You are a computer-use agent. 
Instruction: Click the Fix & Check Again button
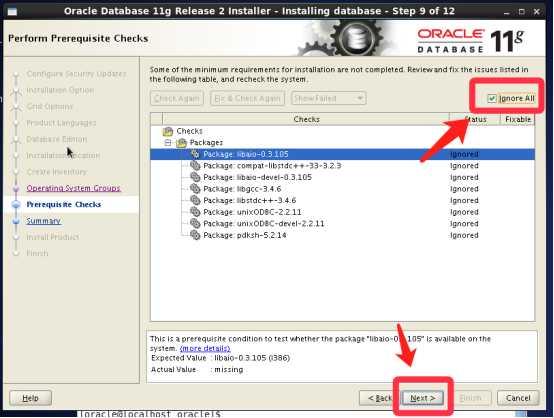[x=247, y=98]
